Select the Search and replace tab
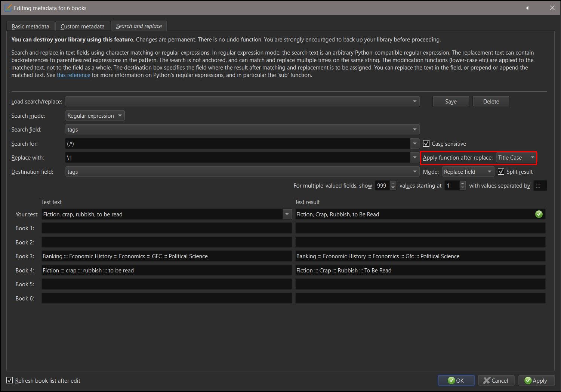Screen dimensions: 561x392 point(139,26)
